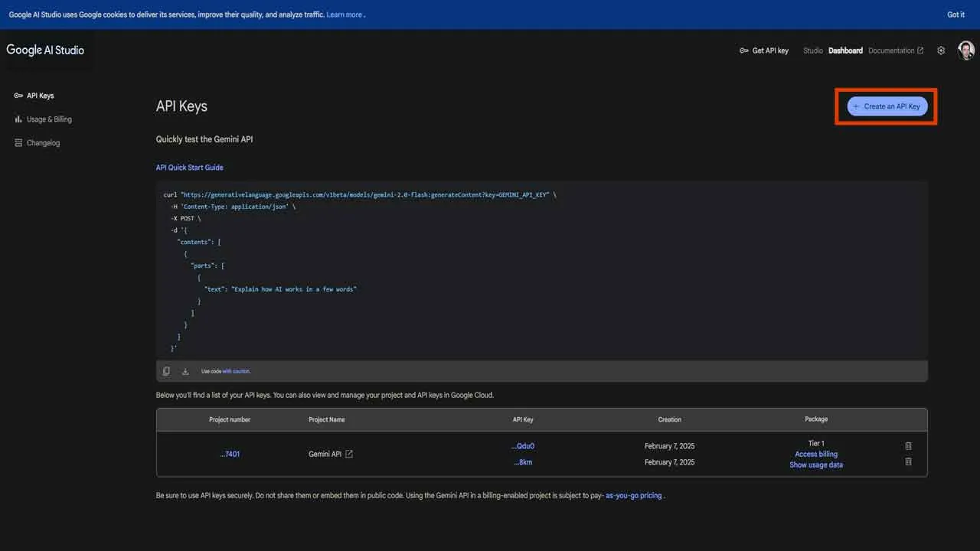Open as-you-go pricing link

click(634, 496)
